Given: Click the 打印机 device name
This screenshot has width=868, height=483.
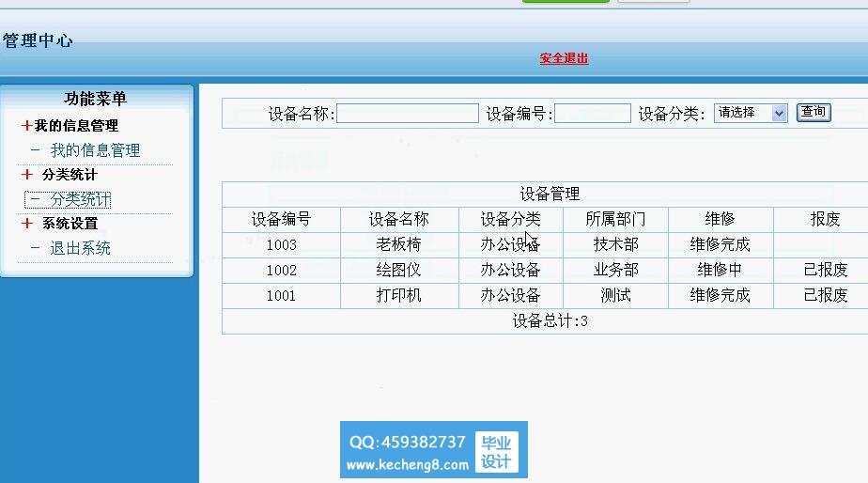Looking at the screenshot, I should tap(398, 295).
